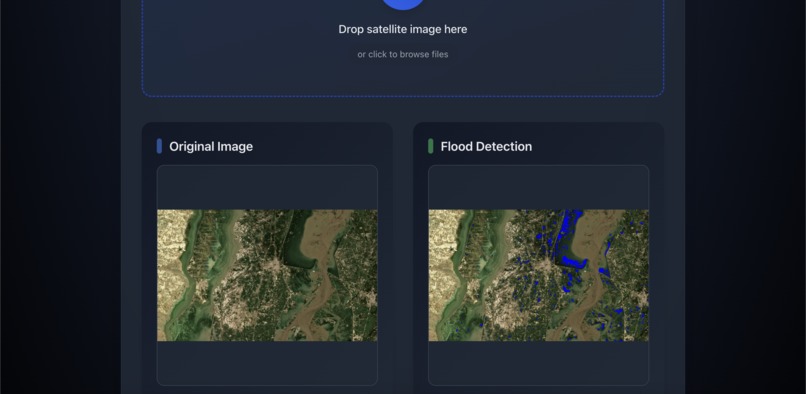Click the blue upload circle icon

point(403,3)
